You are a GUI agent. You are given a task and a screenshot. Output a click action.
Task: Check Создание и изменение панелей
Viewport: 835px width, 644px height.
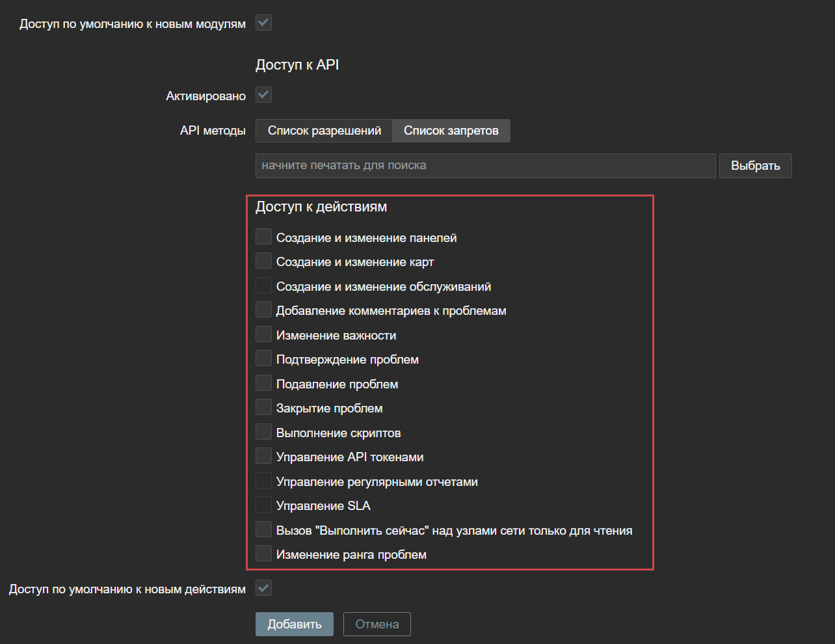pos(263,236)
